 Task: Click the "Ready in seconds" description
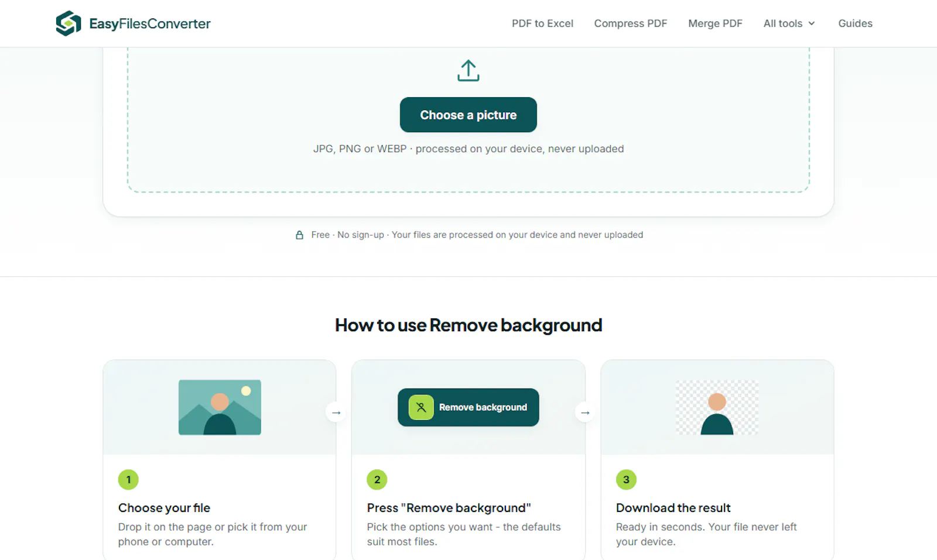[706, 534]
